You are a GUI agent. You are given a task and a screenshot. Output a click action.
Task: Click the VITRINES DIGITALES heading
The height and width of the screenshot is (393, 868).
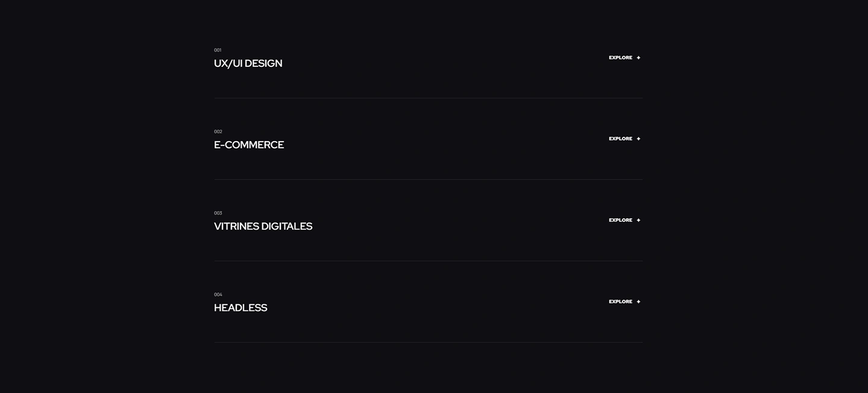[263, 227]
